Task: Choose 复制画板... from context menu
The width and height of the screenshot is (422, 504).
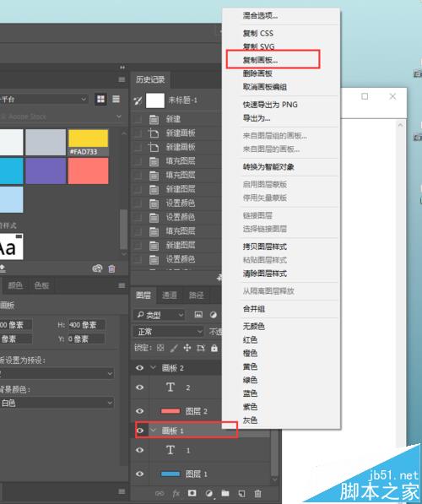Action: 260,60
